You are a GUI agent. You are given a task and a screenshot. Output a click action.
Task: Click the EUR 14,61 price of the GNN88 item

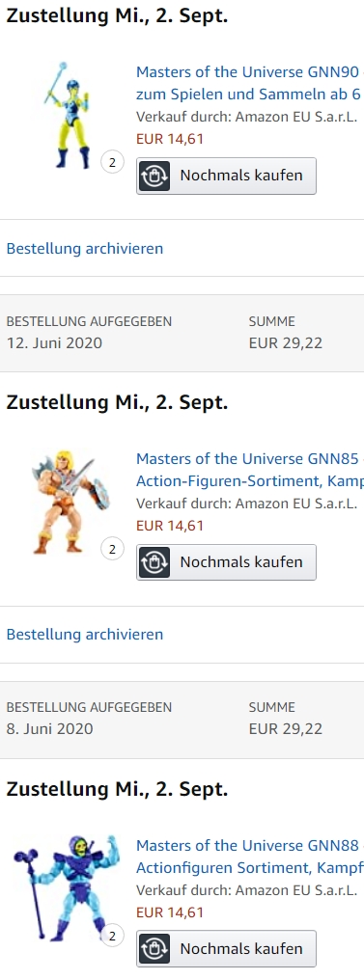(x=170, y=912)
